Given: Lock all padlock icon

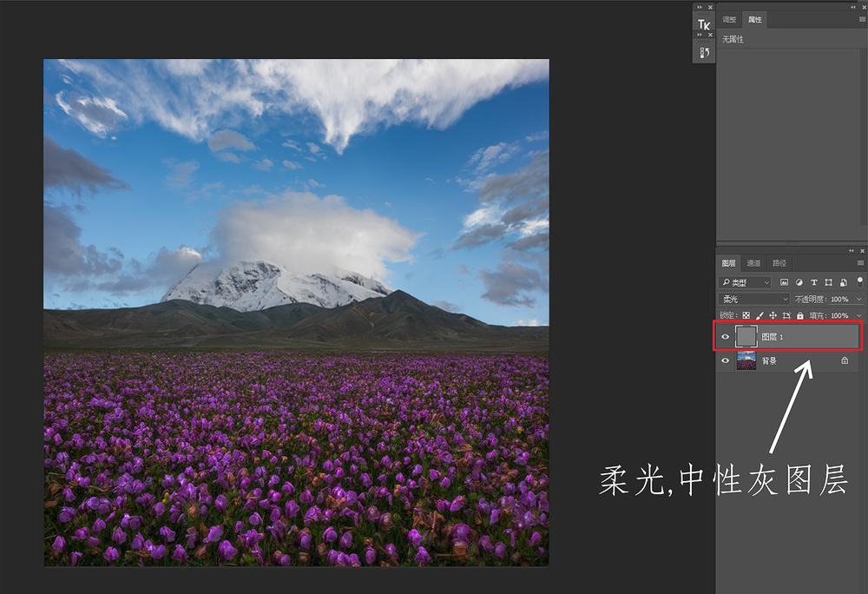Looking at the screenshot, I should click(799, 315).
